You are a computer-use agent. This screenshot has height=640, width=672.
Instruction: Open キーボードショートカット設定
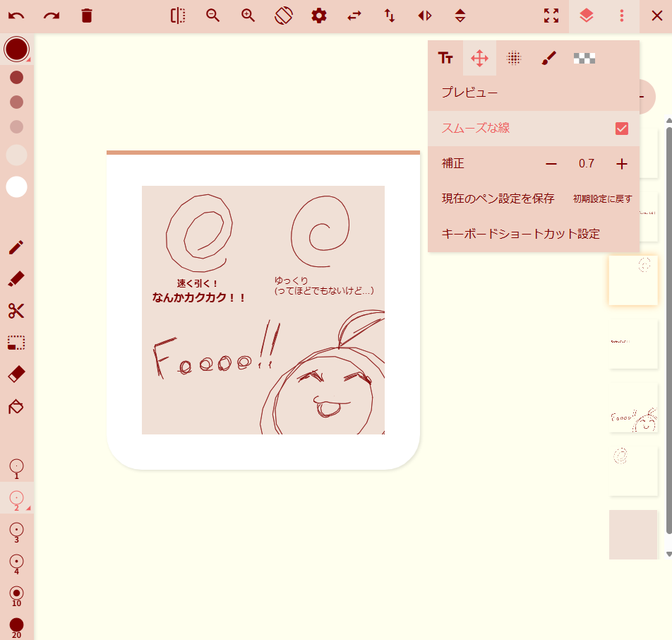pos(520,234)
